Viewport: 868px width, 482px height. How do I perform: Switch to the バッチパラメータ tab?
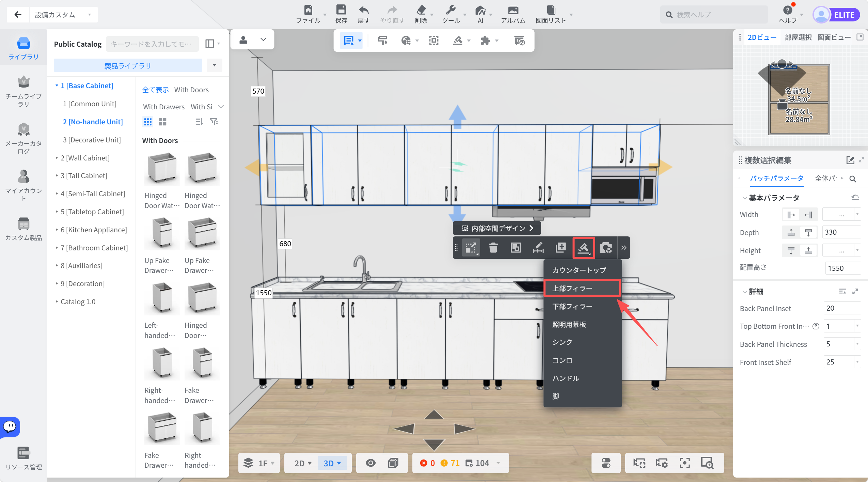pyautogui.click(x=776, y=178)
